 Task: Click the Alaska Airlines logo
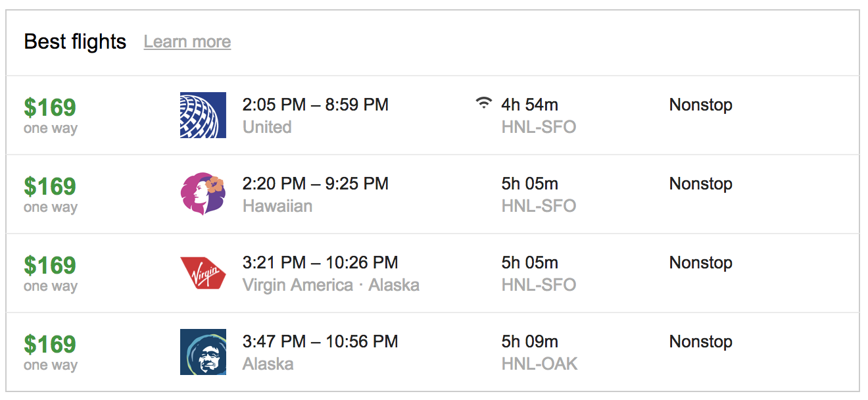pos(203,352)
